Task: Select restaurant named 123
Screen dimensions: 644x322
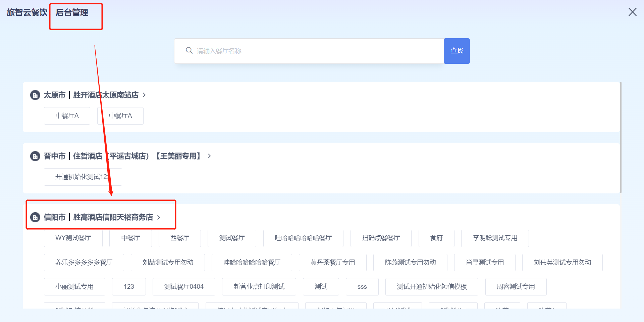Action: [x=129, y=287]
